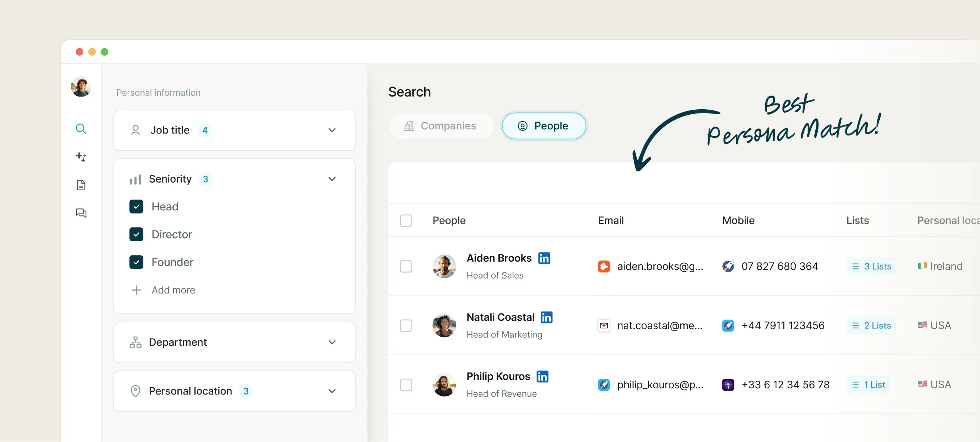
Task: Open the document icon in the sidebar
Action: pos(81,185)
